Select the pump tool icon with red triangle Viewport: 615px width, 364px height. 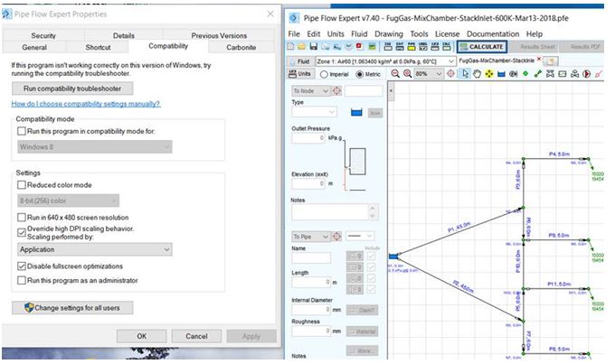586,74
